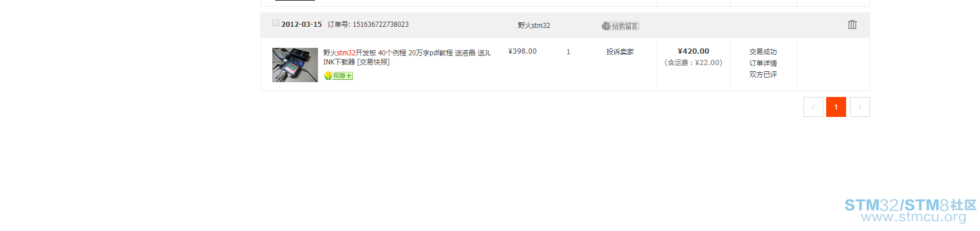Go to next page arrow
Image resolution: width=980 pixels, height=231 pixels.
point(860,107)
